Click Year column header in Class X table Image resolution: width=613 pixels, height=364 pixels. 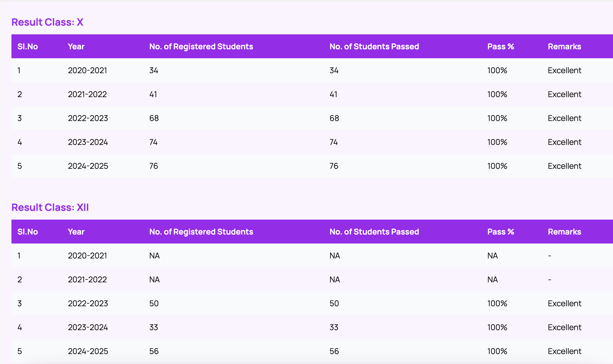pos(76,47)
